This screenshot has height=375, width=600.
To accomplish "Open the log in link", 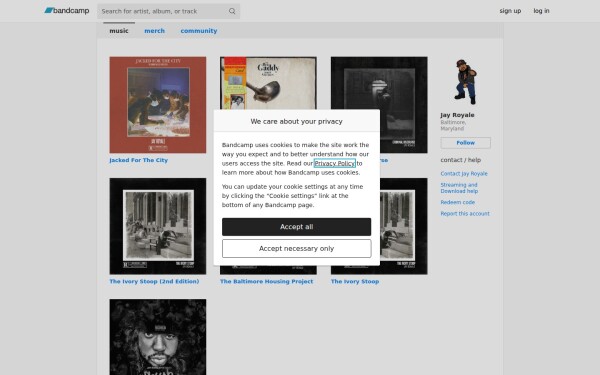I will coord(541,11).
